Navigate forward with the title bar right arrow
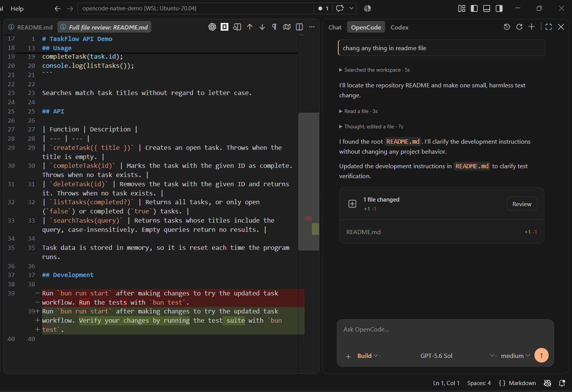The height and width of the screenshot is (392, 572). point(70,8)
